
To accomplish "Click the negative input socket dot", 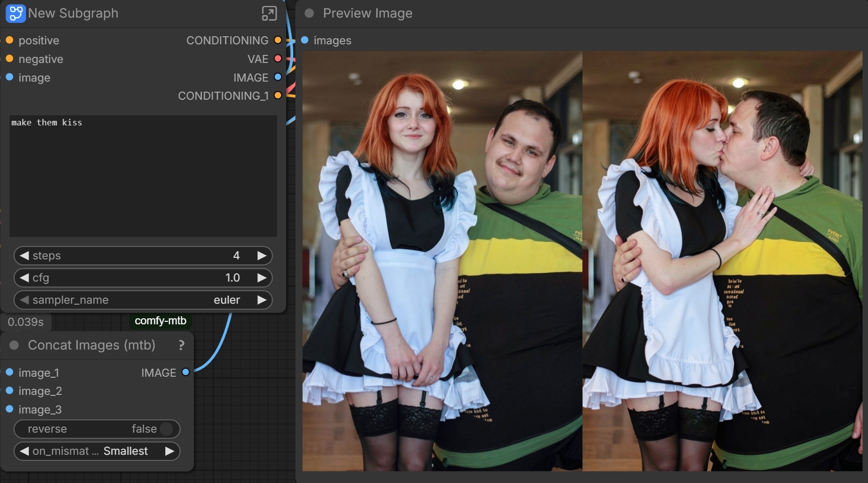I will (9, 58).
